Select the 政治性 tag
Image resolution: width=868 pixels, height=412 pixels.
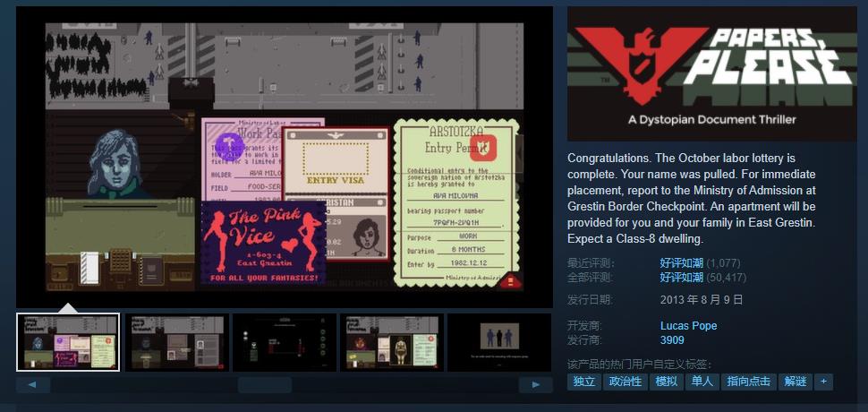(x=625, y=382)
